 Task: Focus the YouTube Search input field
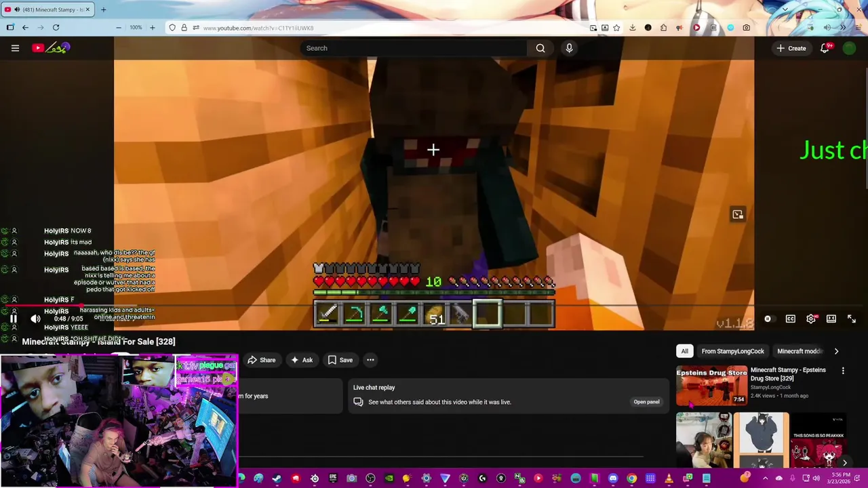[x=414, y=48]
